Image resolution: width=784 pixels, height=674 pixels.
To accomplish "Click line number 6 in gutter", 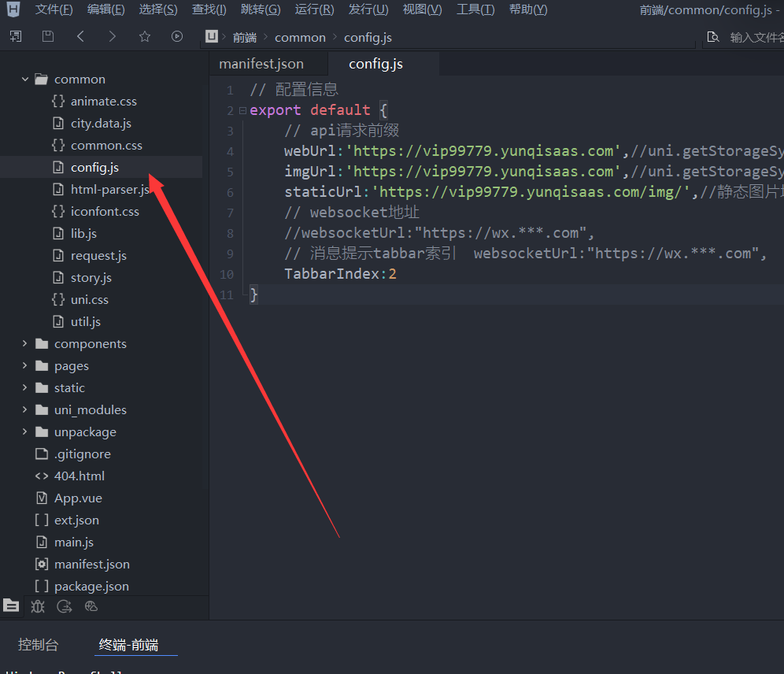I will click(230, 192).
